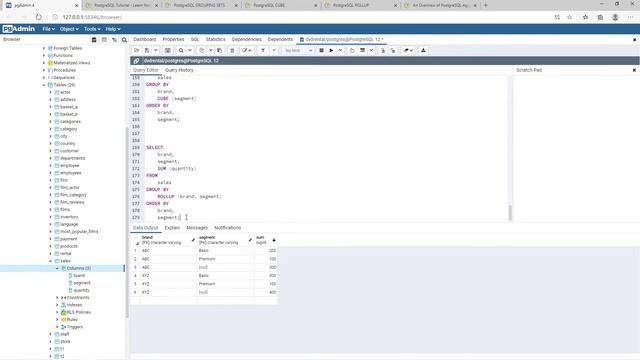Open the No limit rows combo box
Image resolution: width=640 pixels, height=360 pixels.
click(298, 50)
